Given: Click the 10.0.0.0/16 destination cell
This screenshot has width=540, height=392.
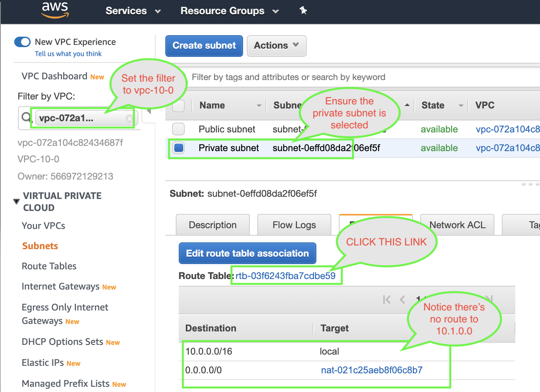Looking at the screenshot, I should [x=209, y=351].
